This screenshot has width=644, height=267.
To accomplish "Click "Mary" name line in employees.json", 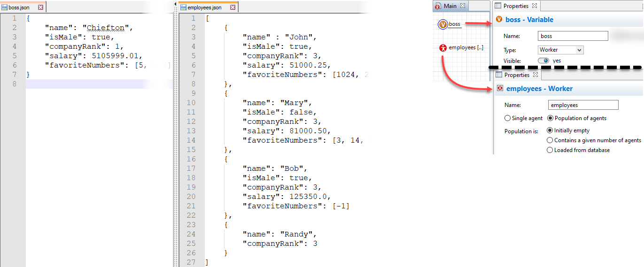I will coord(277,103).
